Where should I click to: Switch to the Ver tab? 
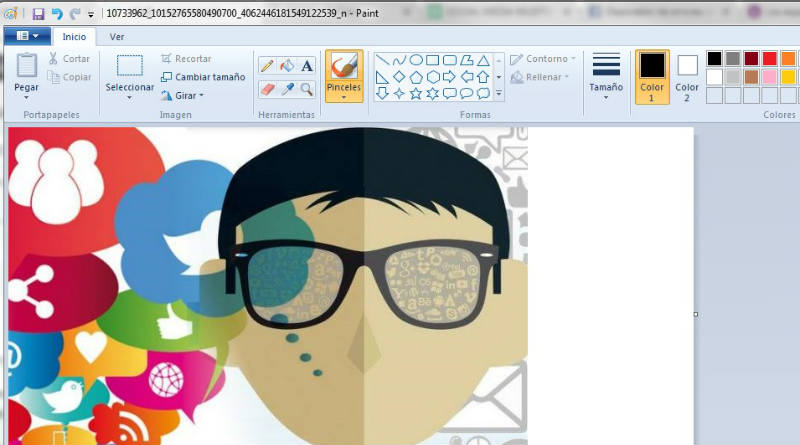pyautogui.click(x=117, y=37)
